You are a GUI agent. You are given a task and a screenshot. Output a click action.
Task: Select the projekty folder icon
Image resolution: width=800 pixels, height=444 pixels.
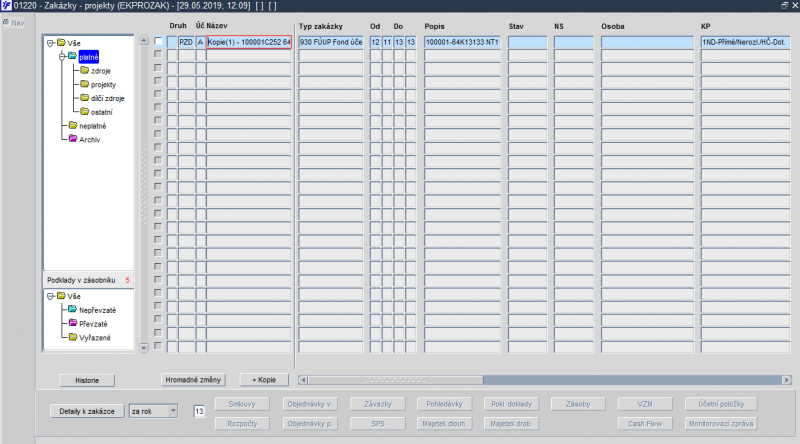[84, 84]
